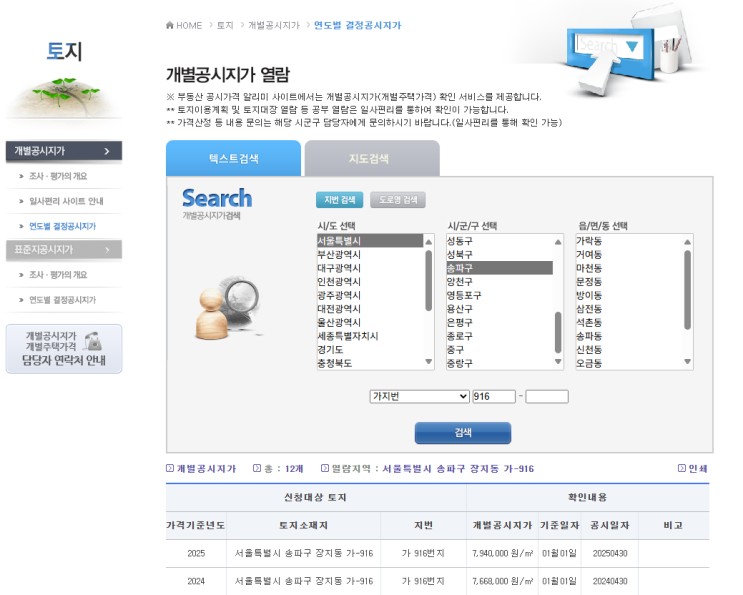Open 개별공시지가 sidebar menu
The width and height of the screenshot is (743, 595).
(x=64, y=151)
